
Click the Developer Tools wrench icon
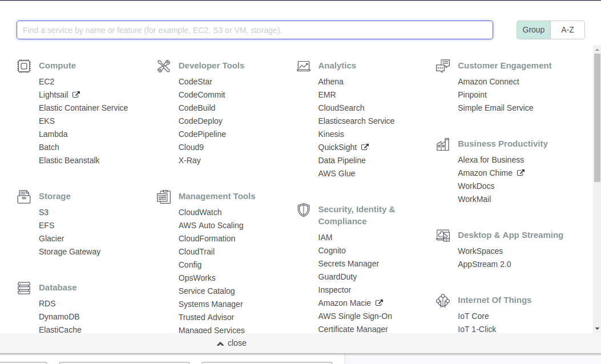pos(164,66)
